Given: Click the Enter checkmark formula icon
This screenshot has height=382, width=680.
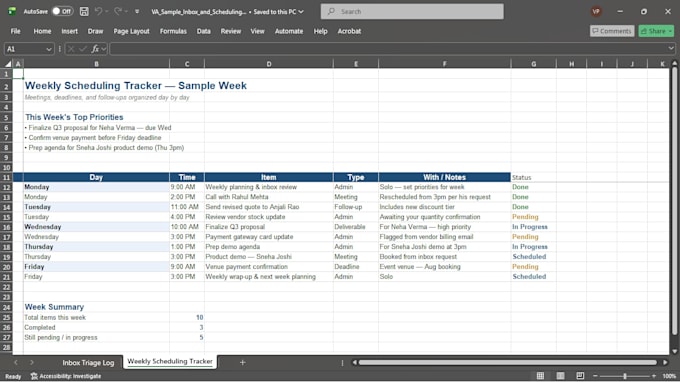Looking at the screenshot, I should (x=83, y=49).
